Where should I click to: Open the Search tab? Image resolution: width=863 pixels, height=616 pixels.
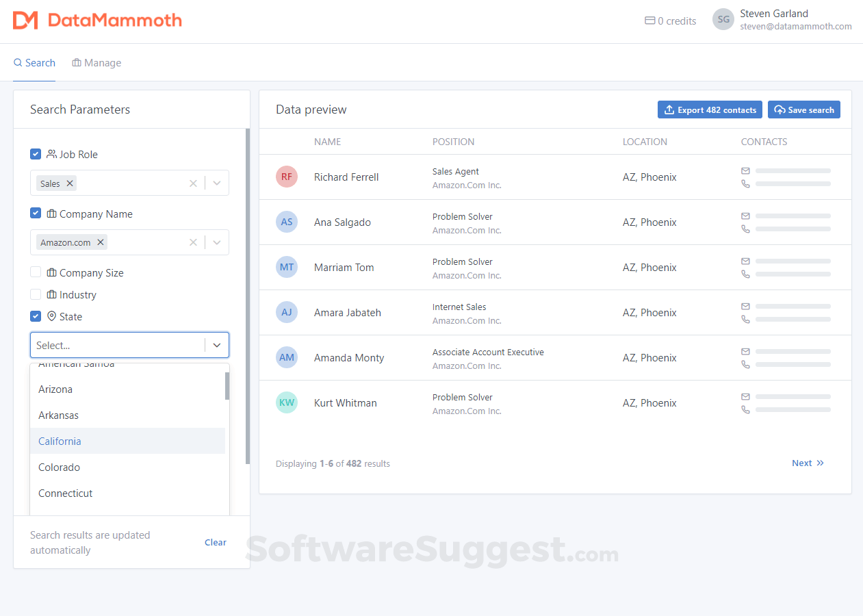[34, 63]
